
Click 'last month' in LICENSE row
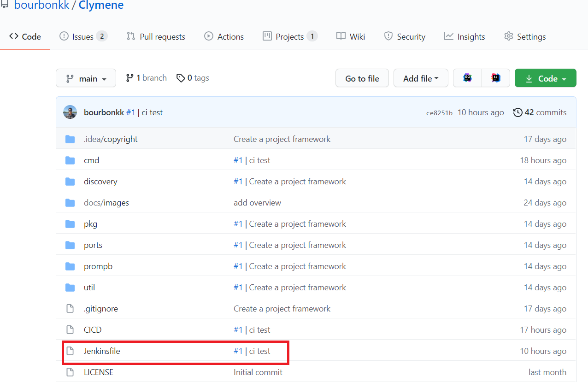point(547,372)
